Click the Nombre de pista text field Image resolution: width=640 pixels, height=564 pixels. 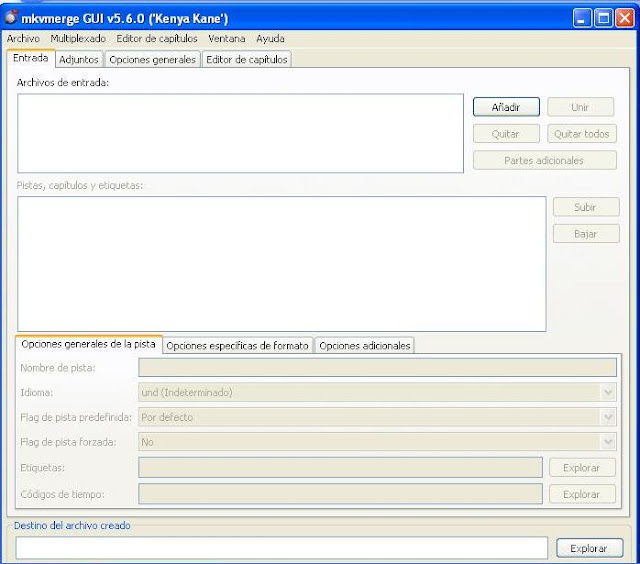coord(378,368)
